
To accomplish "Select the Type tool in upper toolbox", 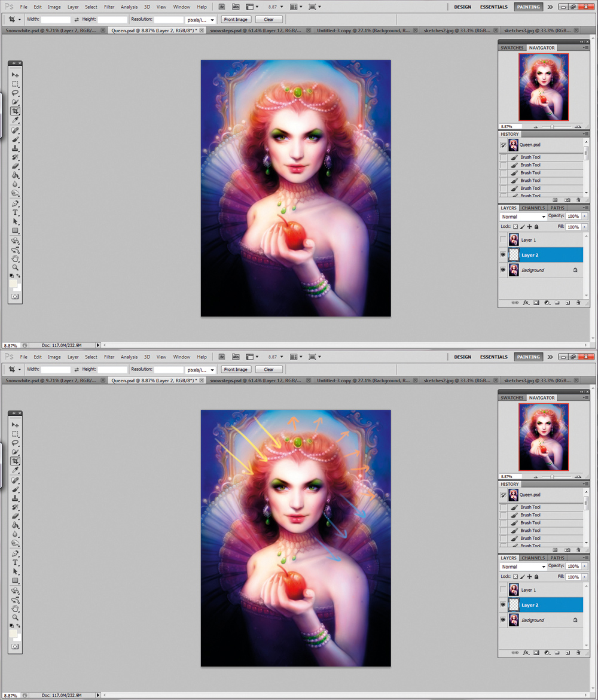I will (15, 212).
